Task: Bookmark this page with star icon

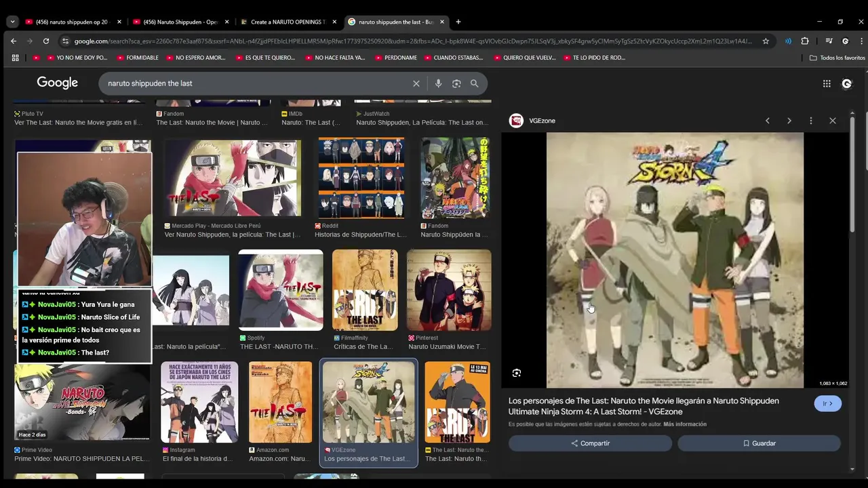Action: pyautogui.click(x=766, y=41)
